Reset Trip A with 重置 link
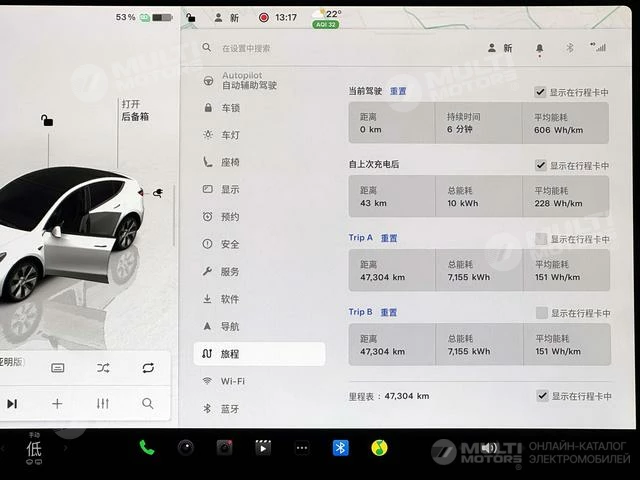The height and width of the screenshot is (480, 640). click(x=389, y=238)
